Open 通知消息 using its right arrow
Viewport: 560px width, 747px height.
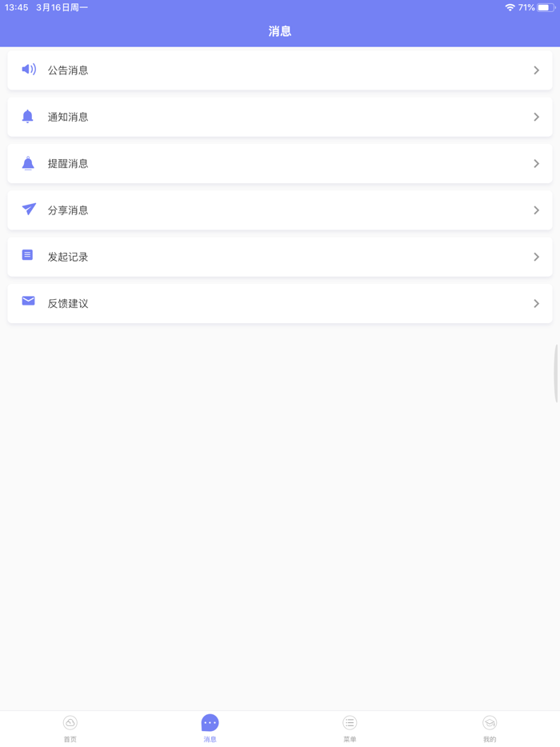point(537,116)
